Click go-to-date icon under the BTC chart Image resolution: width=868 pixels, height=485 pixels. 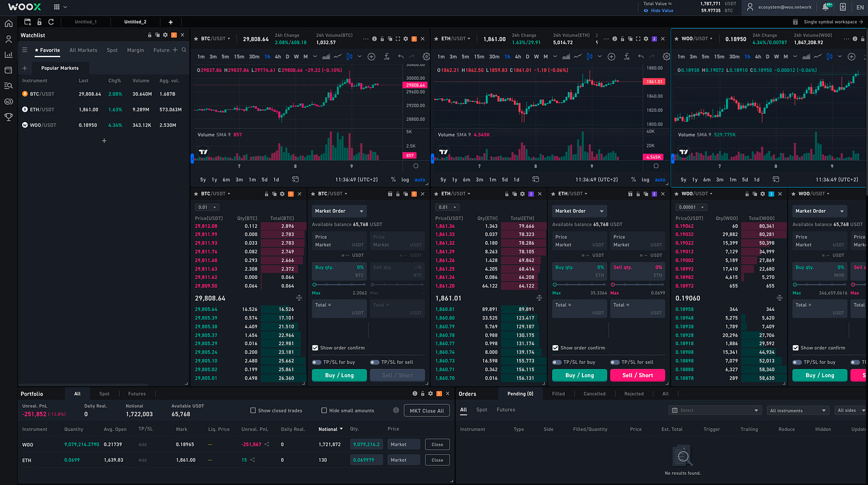pyautogui.click(x=295, y=179)
